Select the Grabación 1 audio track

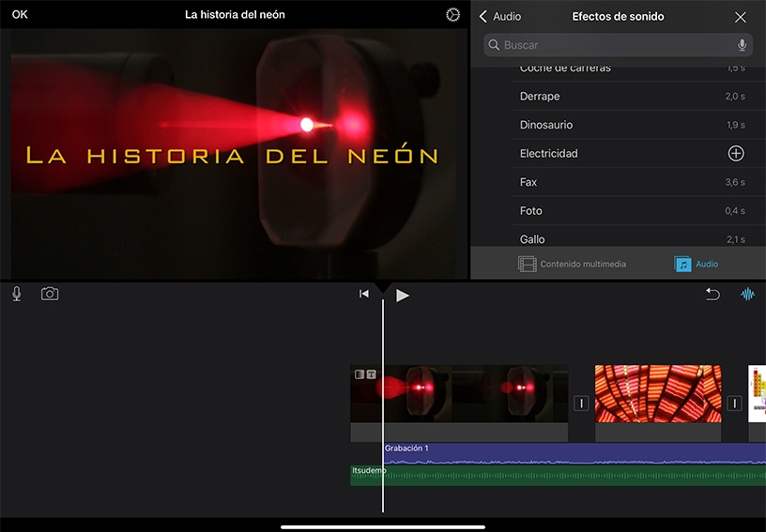[x=574, y=453]
